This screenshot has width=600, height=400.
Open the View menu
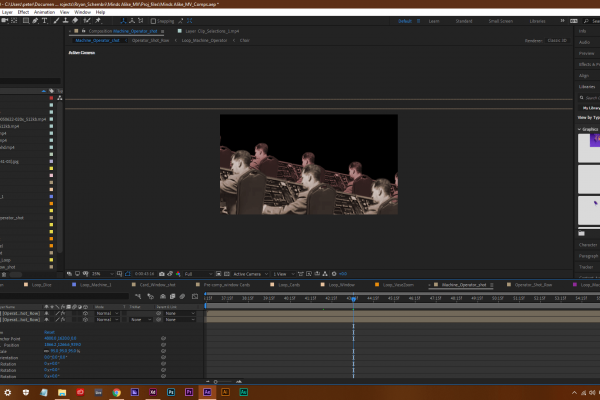pos(64,12)
